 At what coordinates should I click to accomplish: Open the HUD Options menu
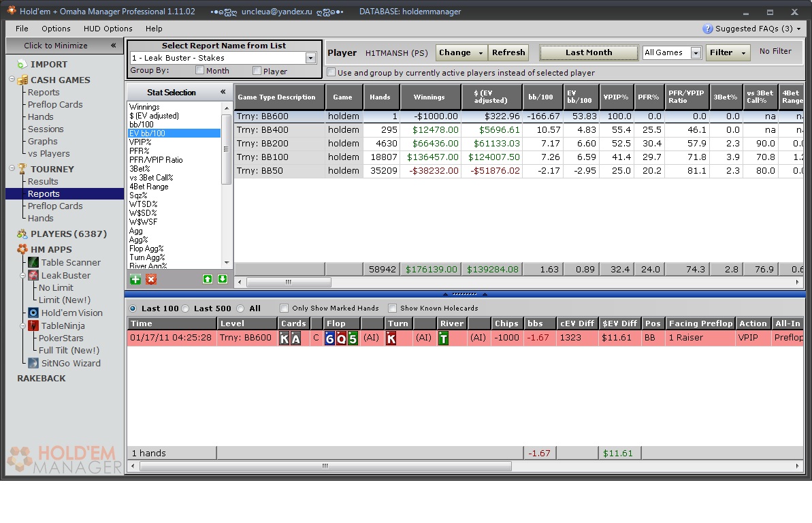point(108,29)
